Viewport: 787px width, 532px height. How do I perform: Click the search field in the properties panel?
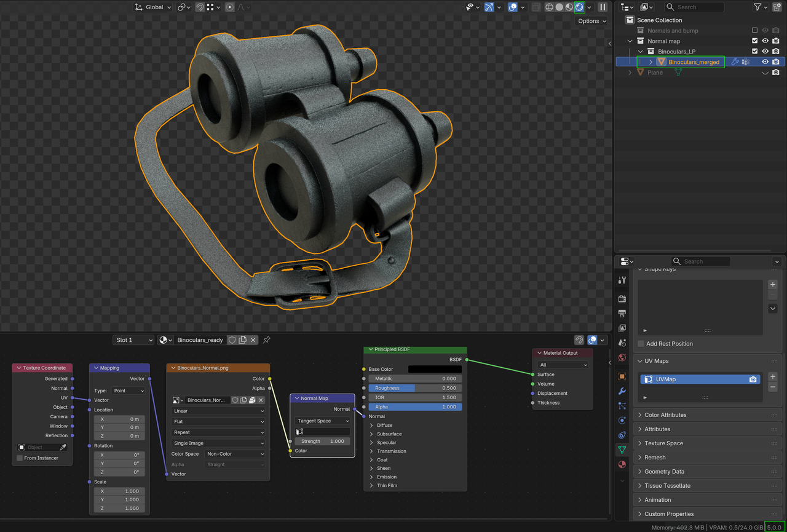click(x=701, y=261)
